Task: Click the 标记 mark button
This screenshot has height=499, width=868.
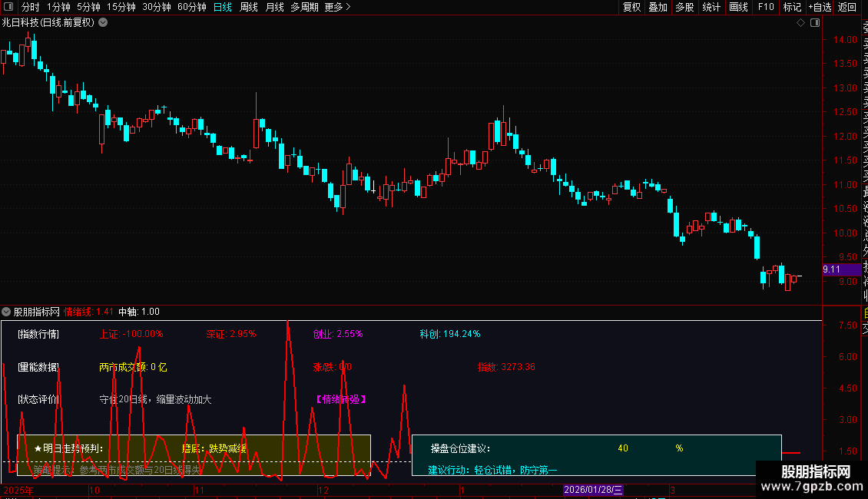Action: coord(792,7)
